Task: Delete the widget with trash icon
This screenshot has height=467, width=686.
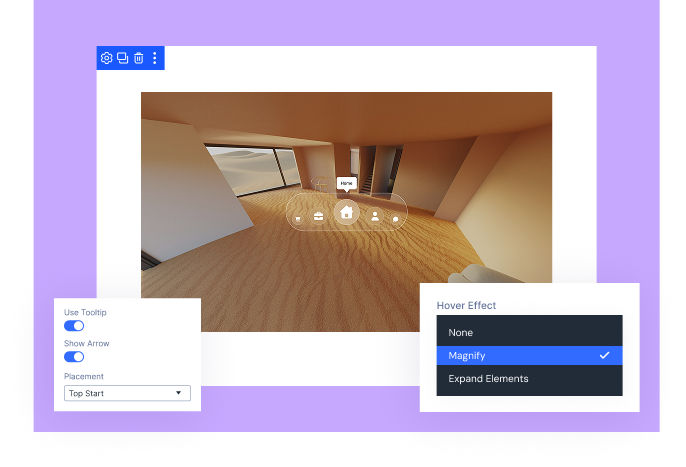Action: tap(139, 58)
